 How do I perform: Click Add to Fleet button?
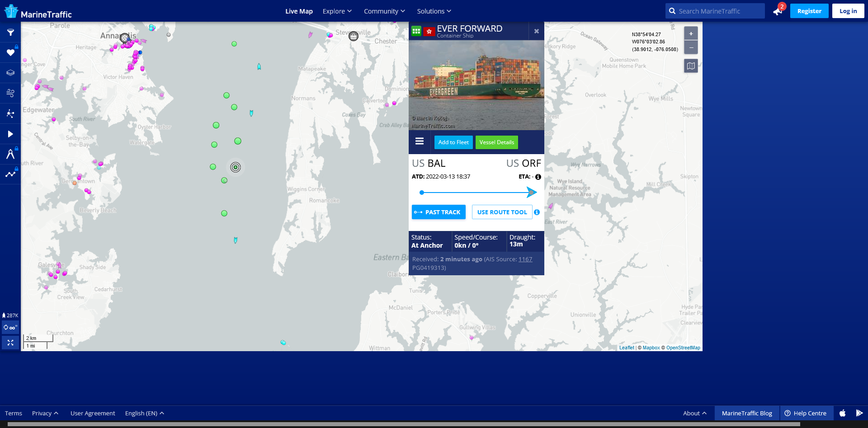pos(453,142)
